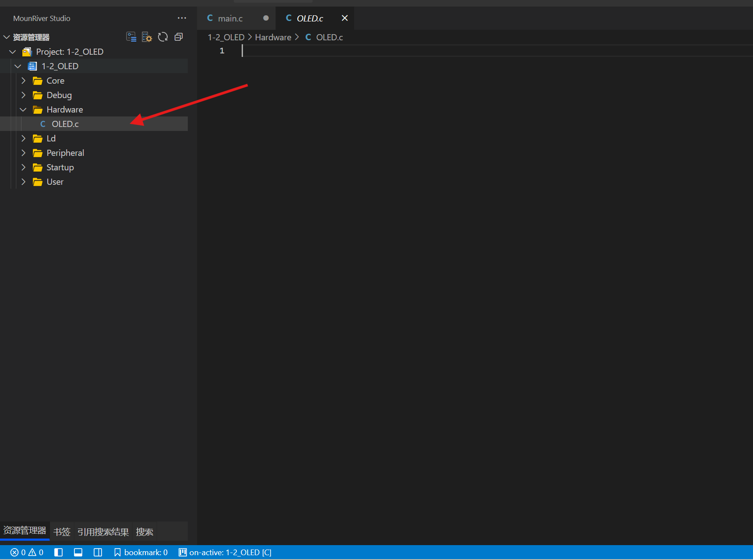Open the explorer more actions ellipsis menu
Image resolution: width=753 pixels, height=560 pixels.
pos(182,18)
